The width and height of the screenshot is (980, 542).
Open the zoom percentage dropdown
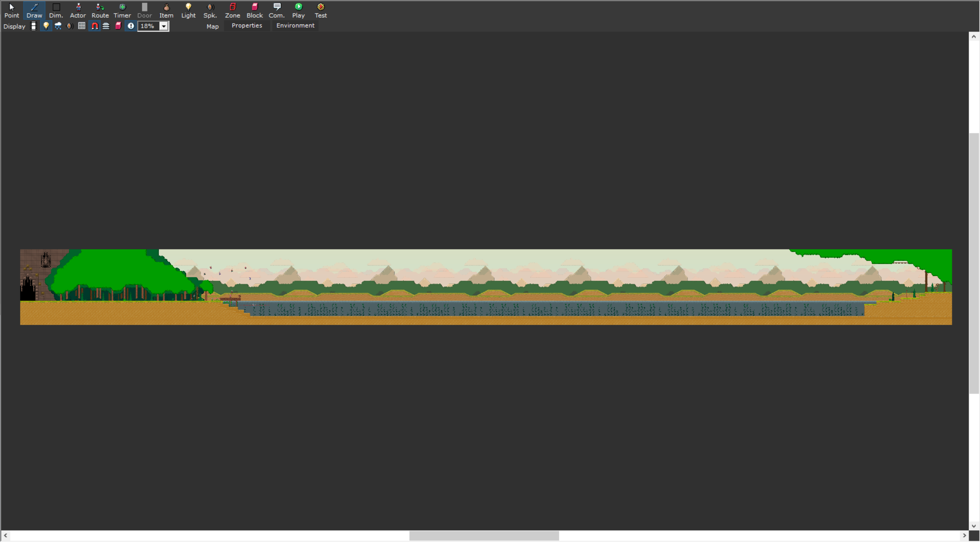tap(164, 26)
